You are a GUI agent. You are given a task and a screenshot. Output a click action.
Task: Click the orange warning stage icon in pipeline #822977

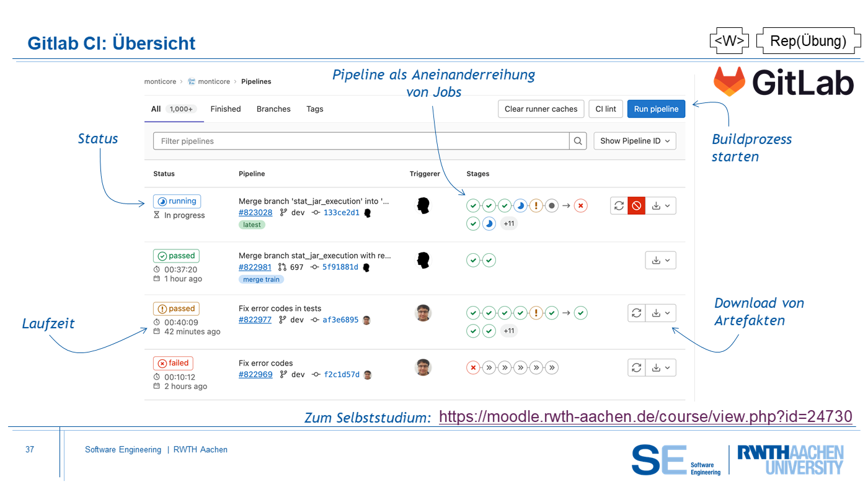coord(536,313)
